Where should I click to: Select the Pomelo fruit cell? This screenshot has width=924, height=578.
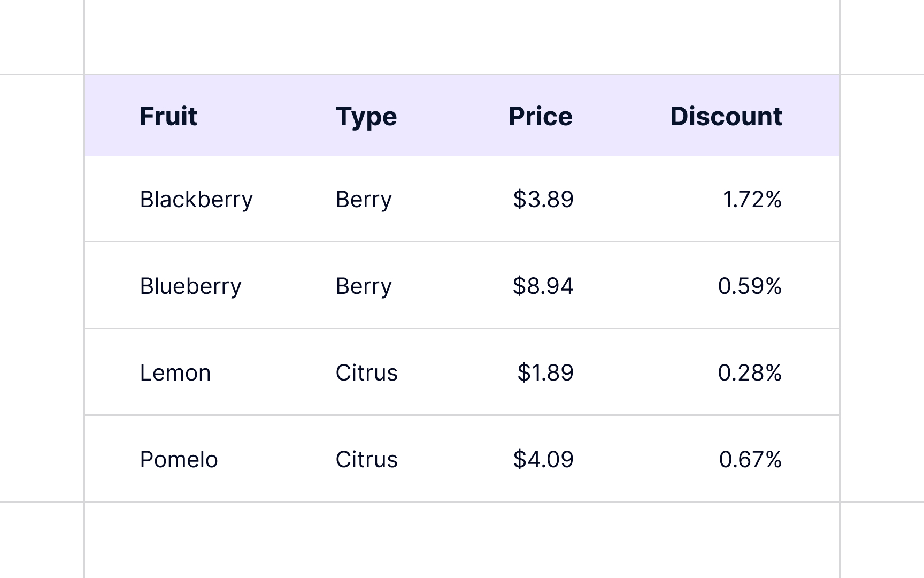pyautogui.click(x=179, y=460)
